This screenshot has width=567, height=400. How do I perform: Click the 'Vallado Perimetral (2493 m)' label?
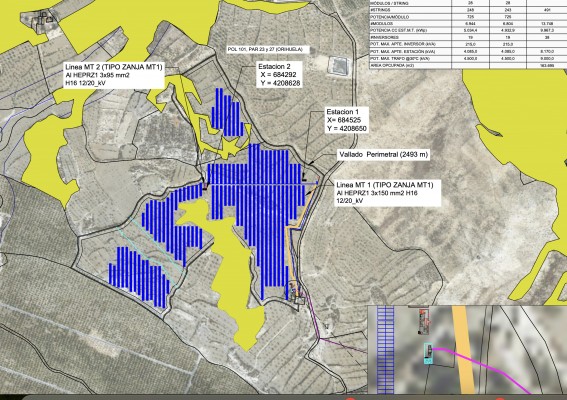384,154
